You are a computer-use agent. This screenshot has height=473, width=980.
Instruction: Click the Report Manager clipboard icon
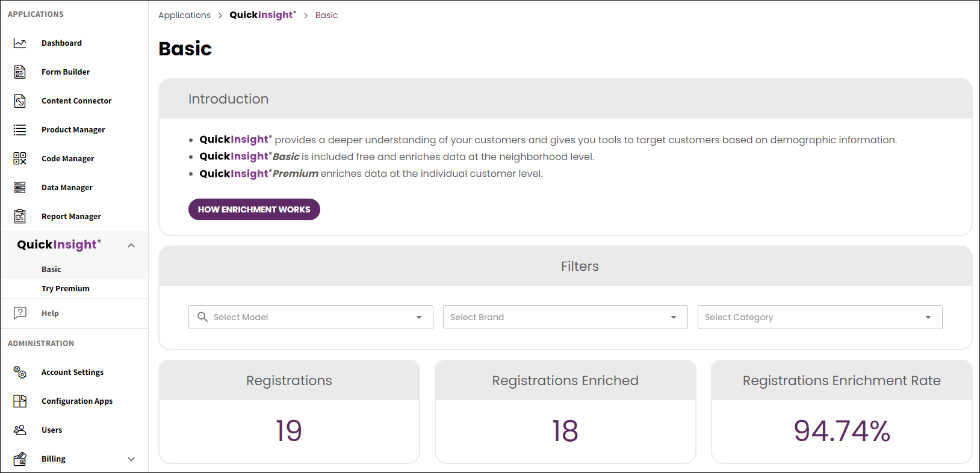20,216
